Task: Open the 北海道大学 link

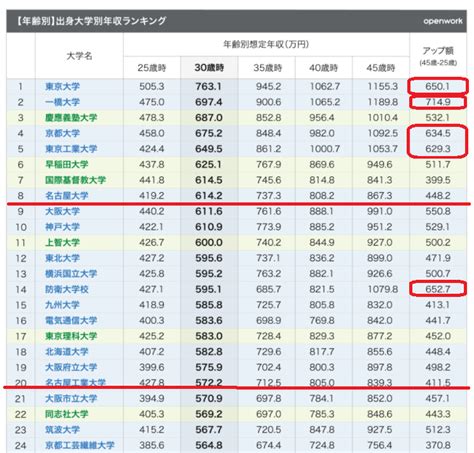Action: 67,352
